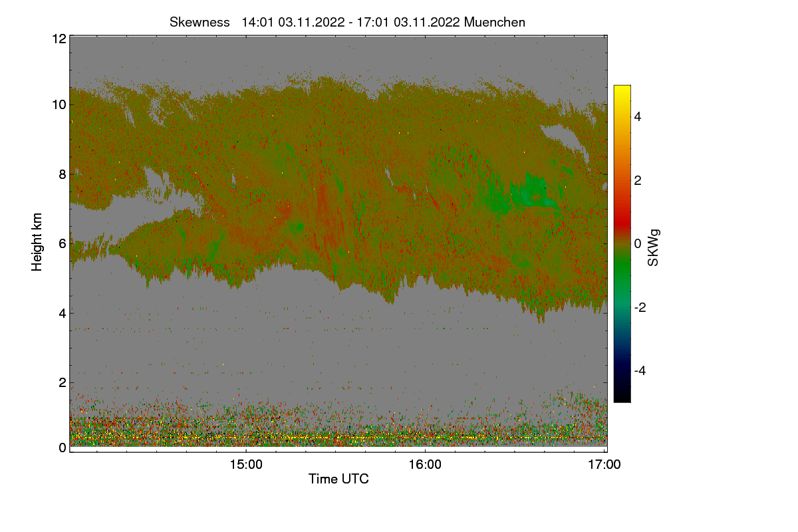Click the "17:00" time tick label
This screenshot has height=532, width=798.
point(604,465)
